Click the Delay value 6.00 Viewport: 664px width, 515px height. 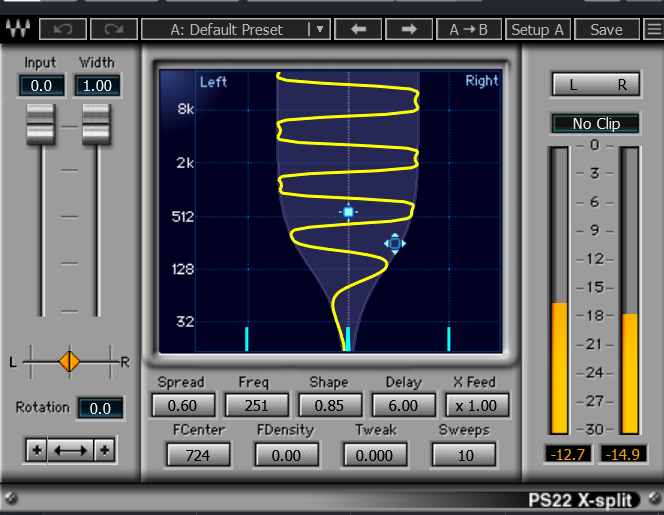403,405
